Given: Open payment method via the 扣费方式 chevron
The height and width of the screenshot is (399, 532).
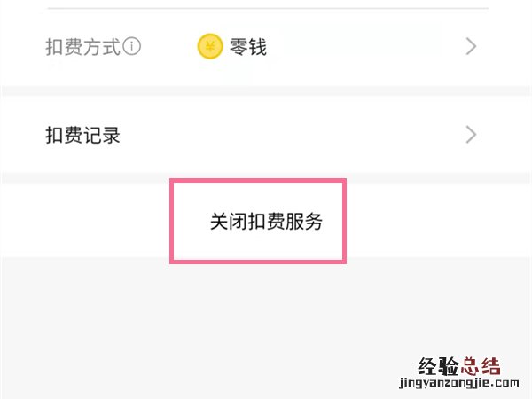Looking at the screenshot, I should pyautogui.click(x=471, y=47).
